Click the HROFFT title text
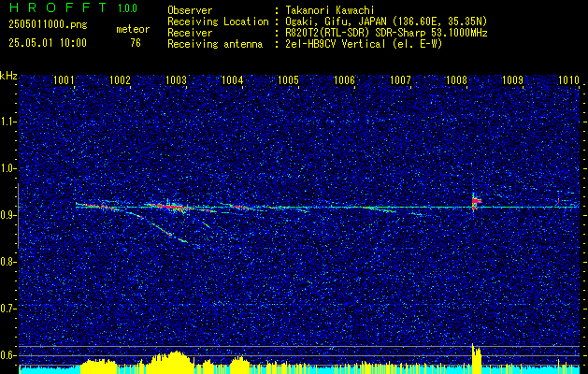 coord(59,7)
